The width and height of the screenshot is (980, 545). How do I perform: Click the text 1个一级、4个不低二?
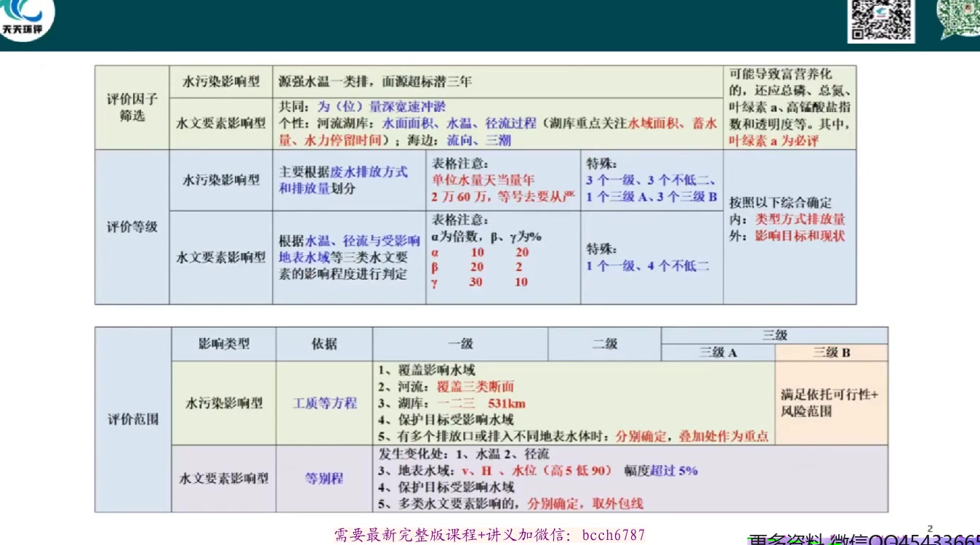click(648, 266)
